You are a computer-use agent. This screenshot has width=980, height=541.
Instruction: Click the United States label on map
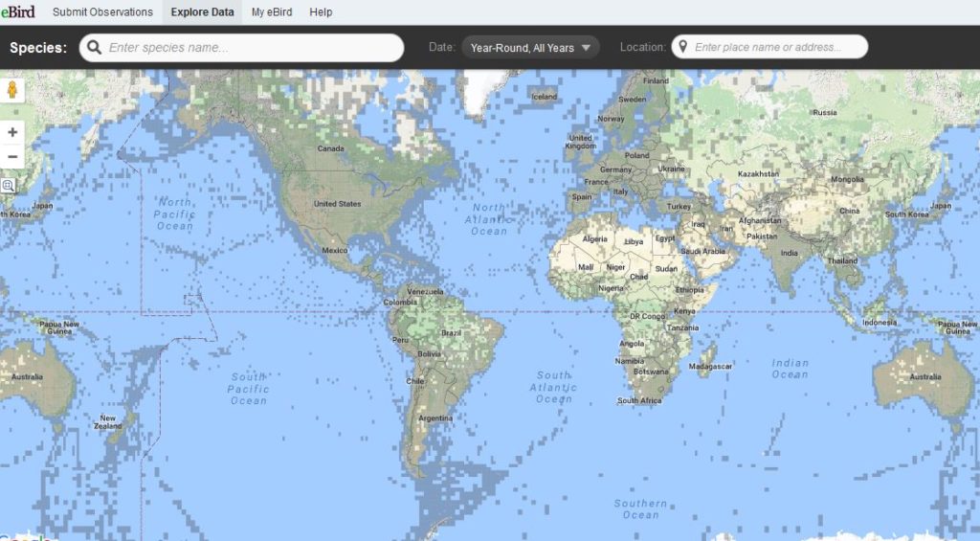point(338,204)
